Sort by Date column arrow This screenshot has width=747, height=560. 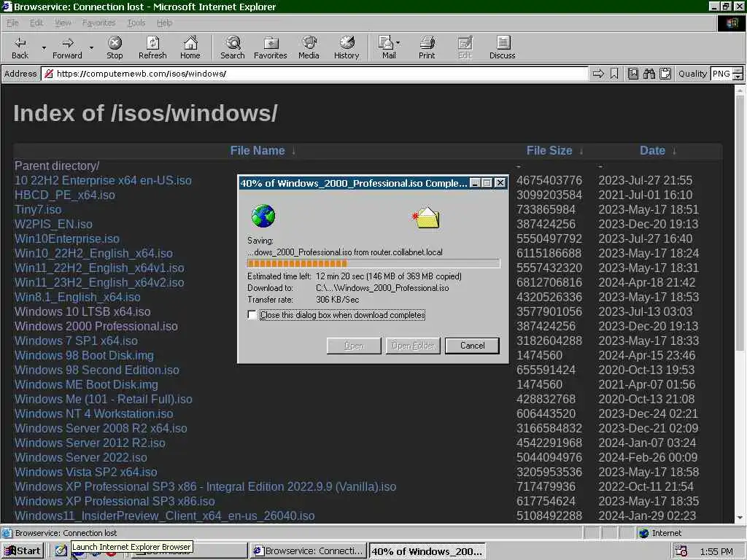674,151
